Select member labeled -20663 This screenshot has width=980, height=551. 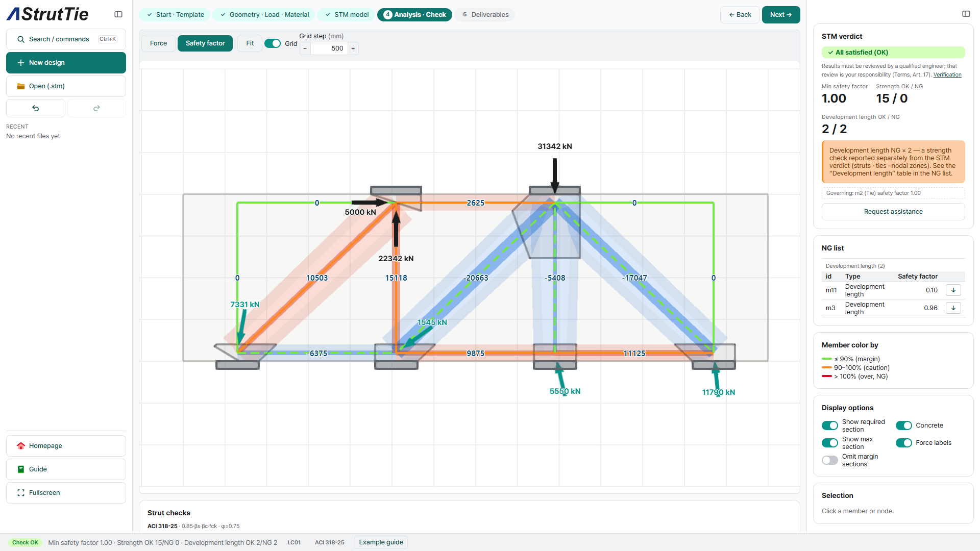[x=476, y=278]
